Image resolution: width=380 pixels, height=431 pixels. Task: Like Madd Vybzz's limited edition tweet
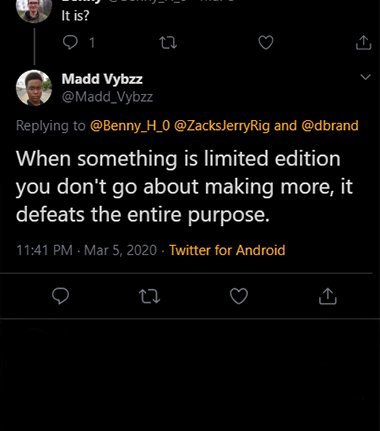(x=239, y=296)
